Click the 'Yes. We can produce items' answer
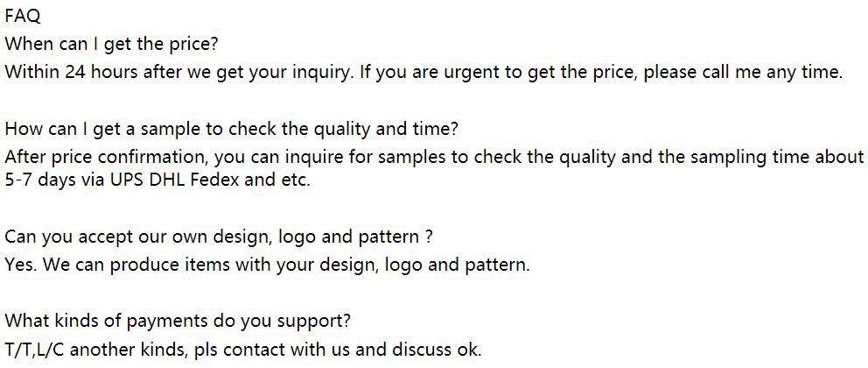The height and width of the screenshot is (368, 868). tap(268, 265)
